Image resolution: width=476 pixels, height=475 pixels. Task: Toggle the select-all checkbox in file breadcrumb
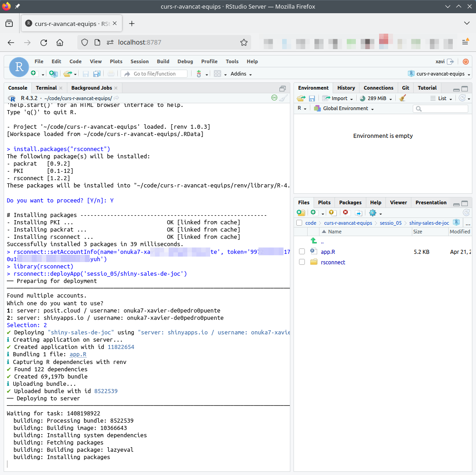(299, 223)
